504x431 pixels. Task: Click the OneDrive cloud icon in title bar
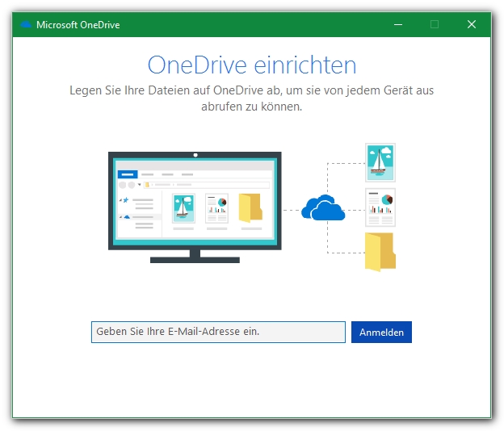tap(26, 24)
